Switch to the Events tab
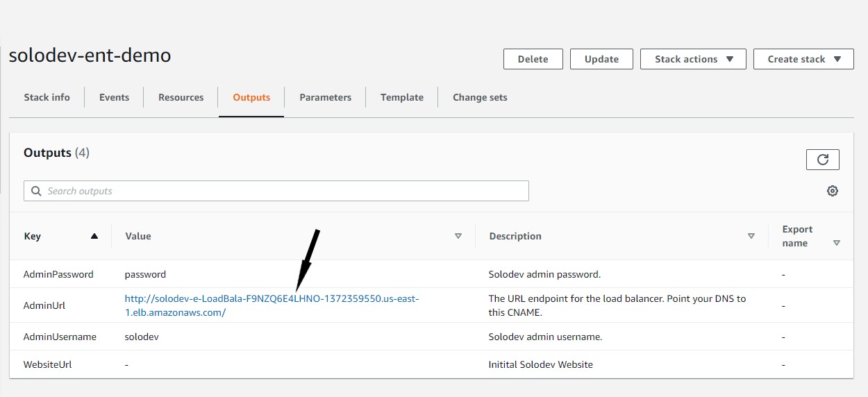The width and height of the screenshot is (868, 397). [x=114, y=97]
